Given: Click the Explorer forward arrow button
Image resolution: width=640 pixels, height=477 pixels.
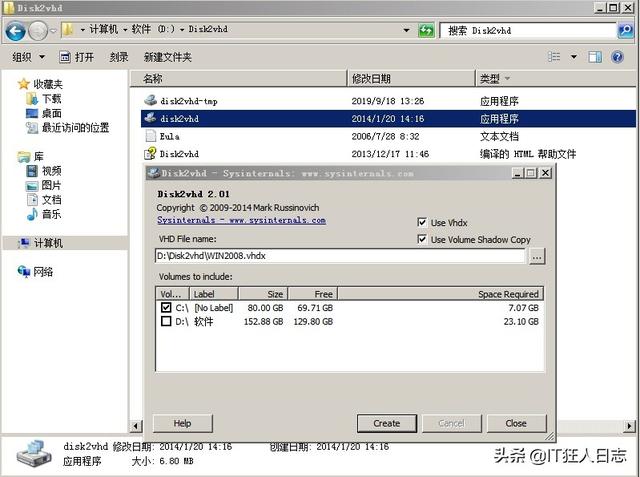Looking at the screenshot, I should [x=38, y=31].
